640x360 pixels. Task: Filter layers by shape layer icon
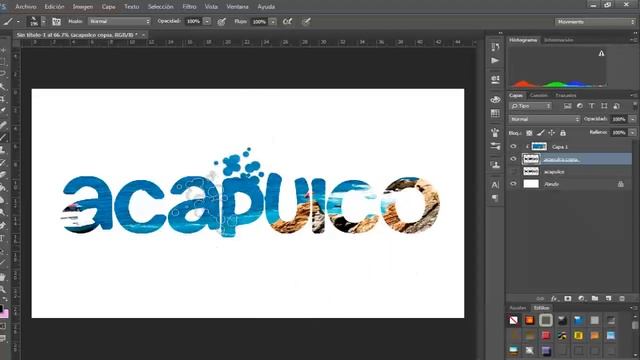tap(604, 106)
